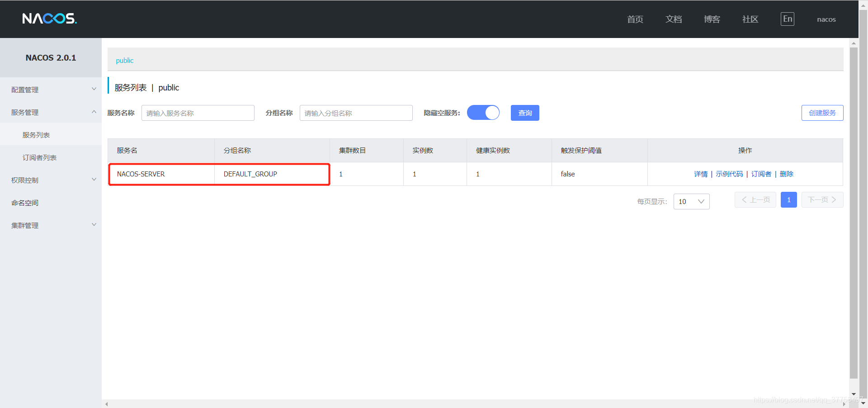The image size is (868, 408).
Task: Click the horizontal scrollbar left arrow
Action: coord(107,404)
